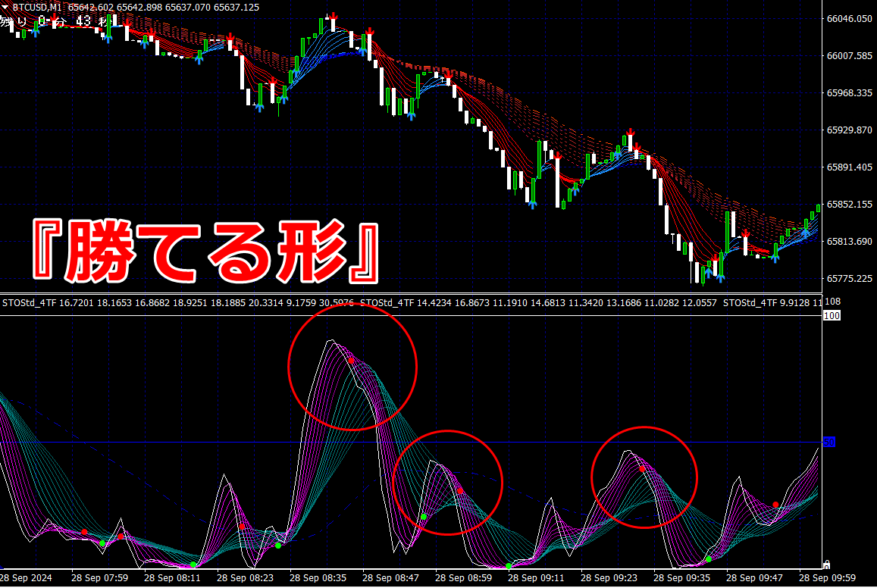Screen dimensions: 877x588
Task: Click the 28 Sep 2024 date label
Action: coord(26,578)
